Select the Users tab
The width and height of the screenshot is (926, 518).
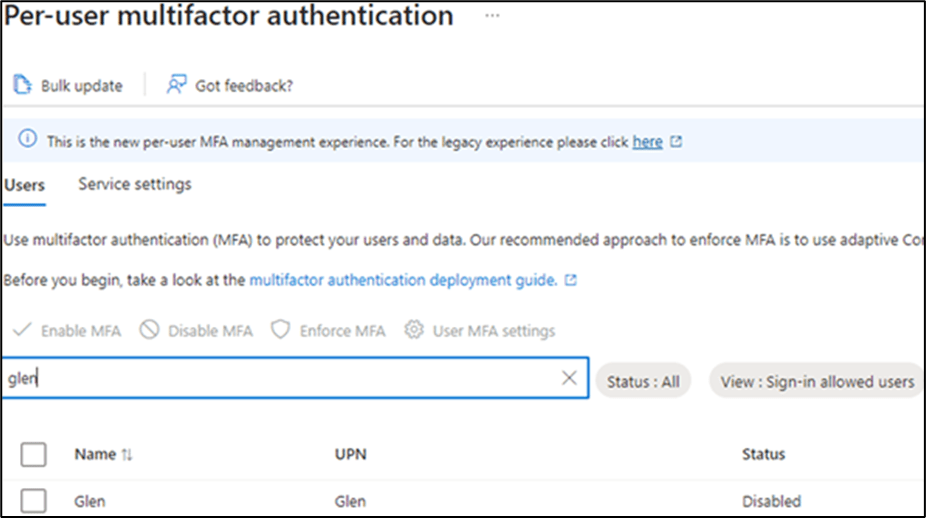24,184
